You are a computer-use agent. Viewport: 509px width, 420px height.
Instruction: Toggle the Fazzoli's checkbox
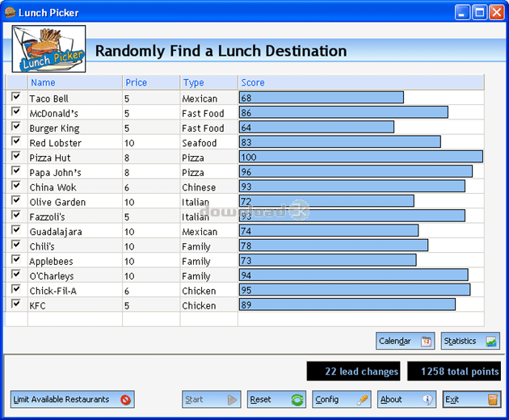(x=15, y=215)
